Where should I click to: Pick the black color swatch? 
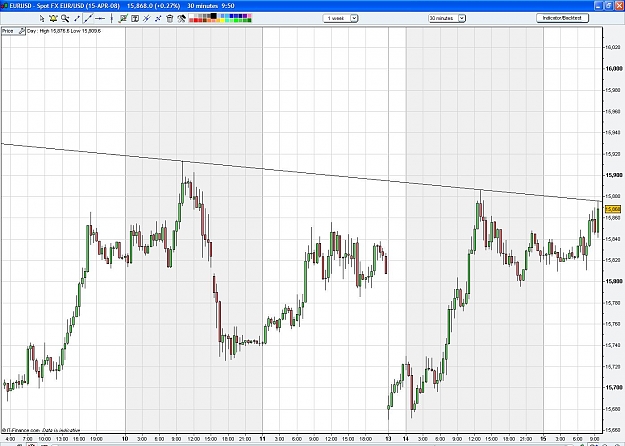213,16
